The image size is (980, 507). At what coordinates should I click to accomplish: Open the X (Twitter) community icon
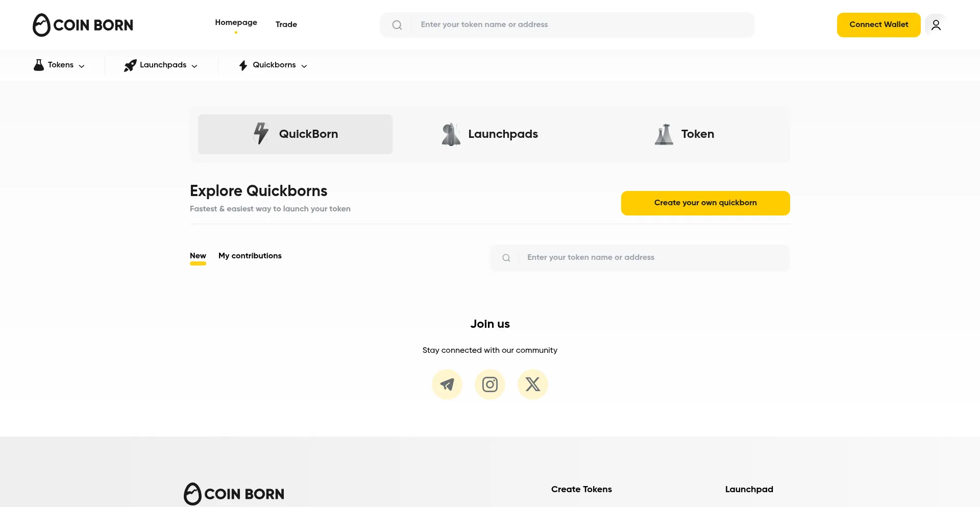(x=532, y=384)
